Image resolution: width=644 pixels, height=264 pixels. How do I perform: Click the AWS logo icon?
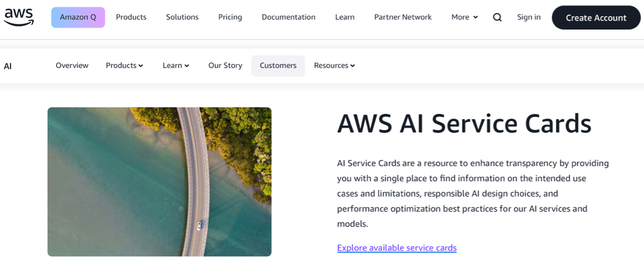tap(19, 17)
